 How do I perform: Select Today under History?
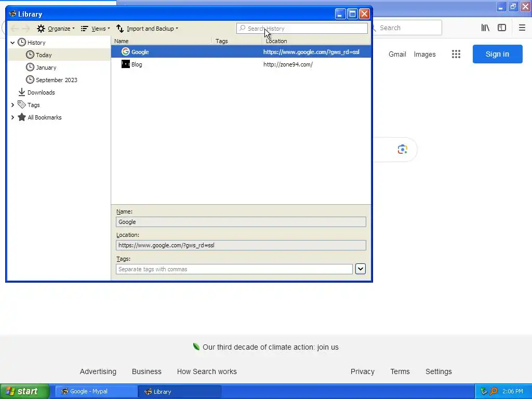pyautogui.click(x=44, y=55)
